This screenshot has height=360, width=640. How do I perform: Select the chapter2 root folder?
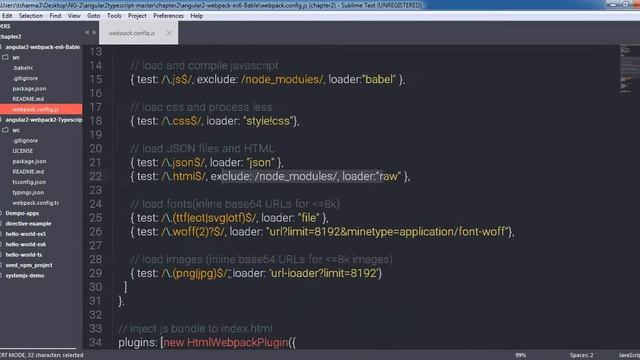coord(11,37)
